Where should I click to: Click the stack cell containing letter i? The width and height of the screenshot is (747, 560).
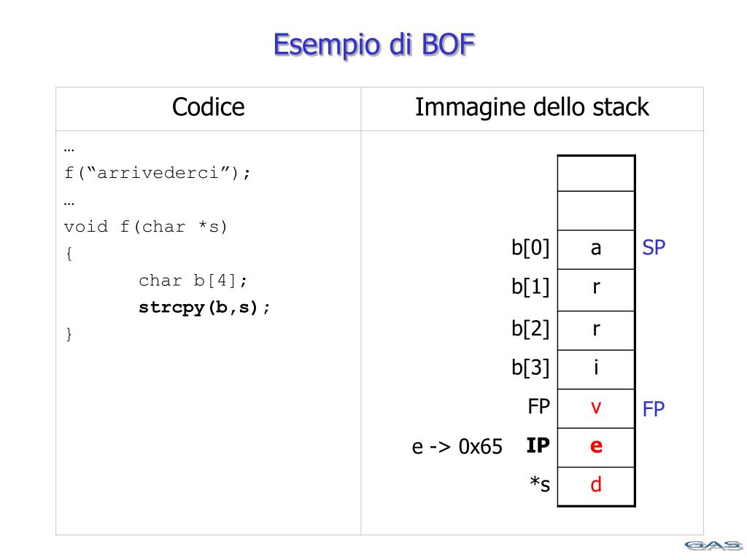tap(596, 369)
